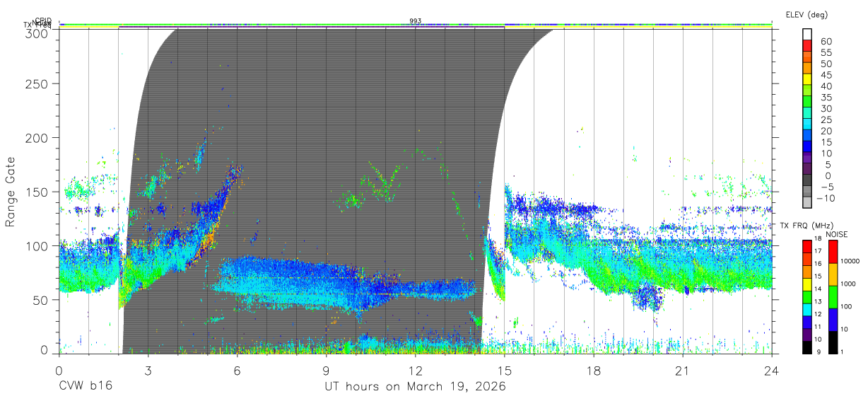The height and width of the screenshot is (401, 868).
Task: Click the 12 tick label on the UT hours axis
Action: (x=416, y=371)
